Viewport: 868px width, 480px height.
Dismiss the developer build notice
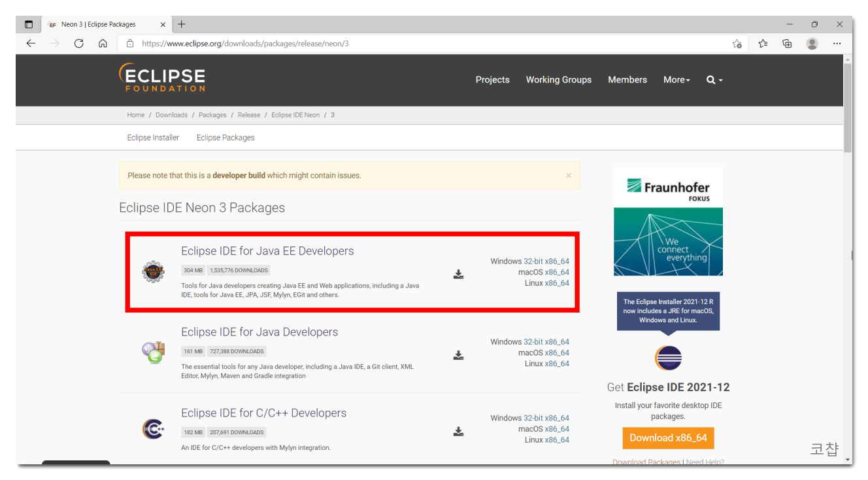click(569, 175)
